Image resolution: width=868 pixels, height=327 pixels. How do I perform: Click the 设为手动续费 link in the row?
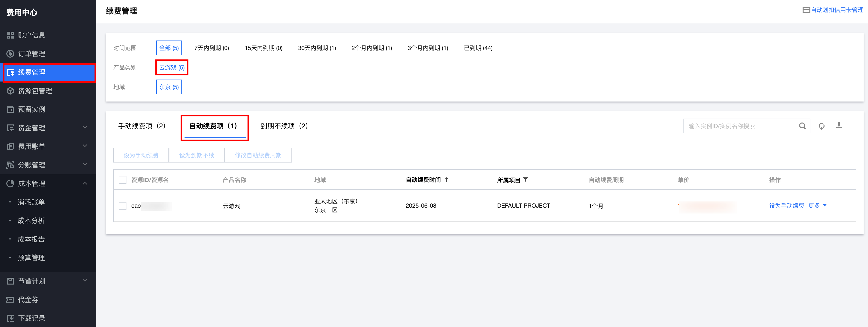[x=786, y=205]
